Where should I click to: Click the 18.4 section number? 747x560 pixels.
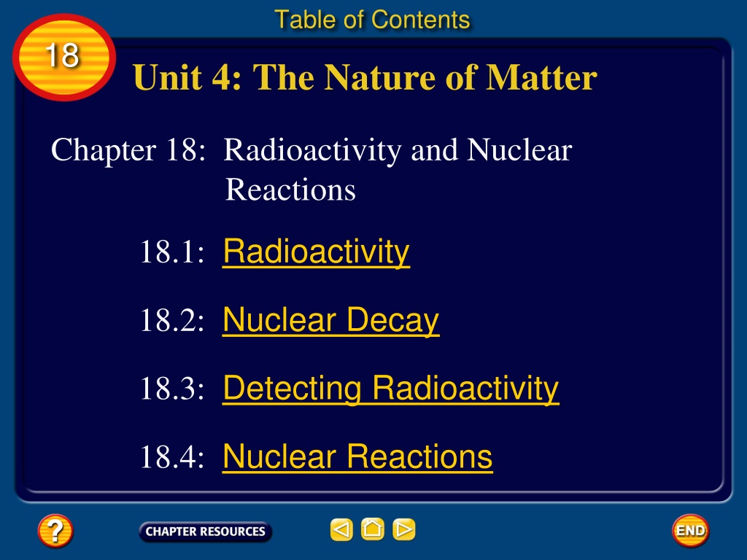click(172, 456)
